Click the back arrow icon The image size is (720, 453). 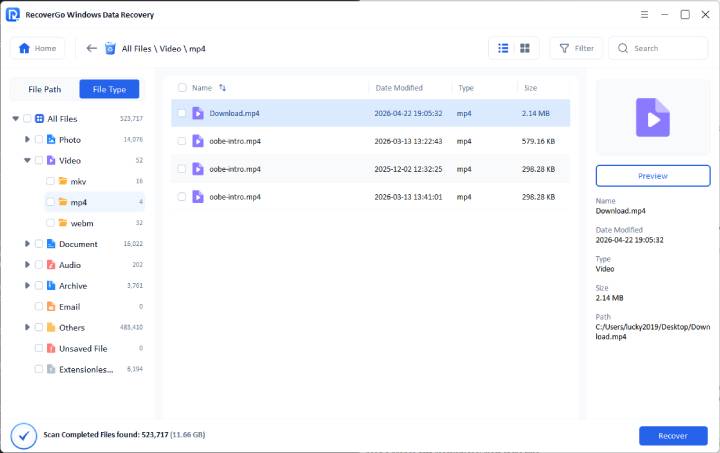pyautogui.click(x=91, y=48)
